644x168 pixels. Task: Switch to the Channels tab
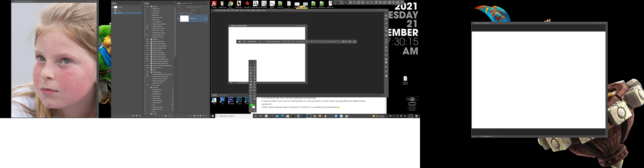pyautogui.click(x=185, y=3)
